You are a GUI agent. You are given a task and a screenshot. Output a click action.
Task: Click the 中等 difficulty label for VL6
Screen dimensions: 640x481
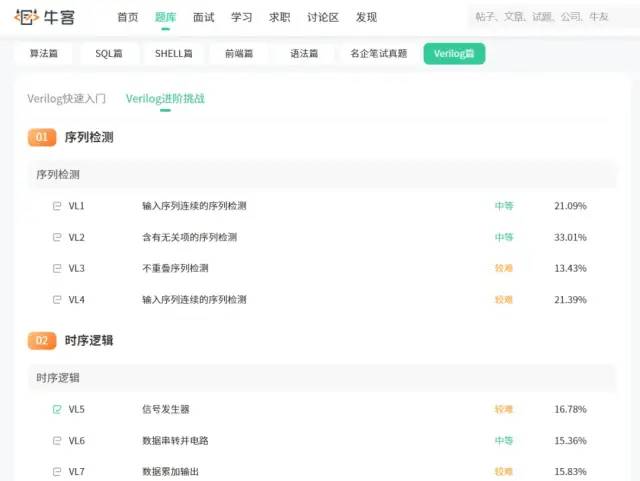[x=504, y=441]
